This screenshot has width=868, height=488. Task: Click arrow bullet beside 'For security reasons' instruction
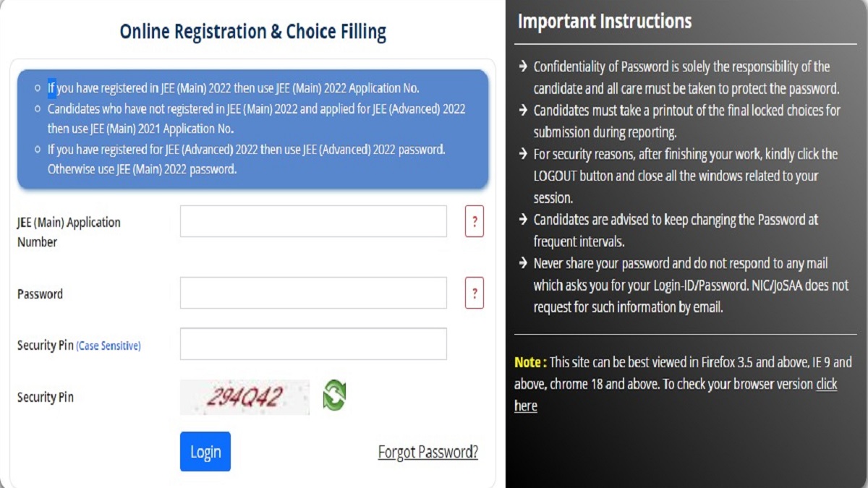[x=522, y=154]
